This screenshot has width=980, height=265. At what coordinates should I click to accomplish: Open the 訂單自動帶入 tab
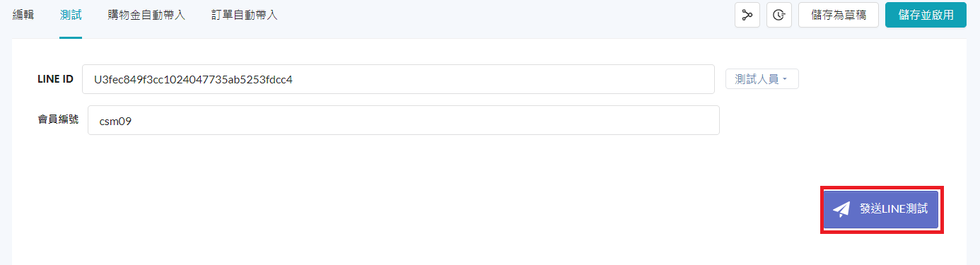pos(244,15)
